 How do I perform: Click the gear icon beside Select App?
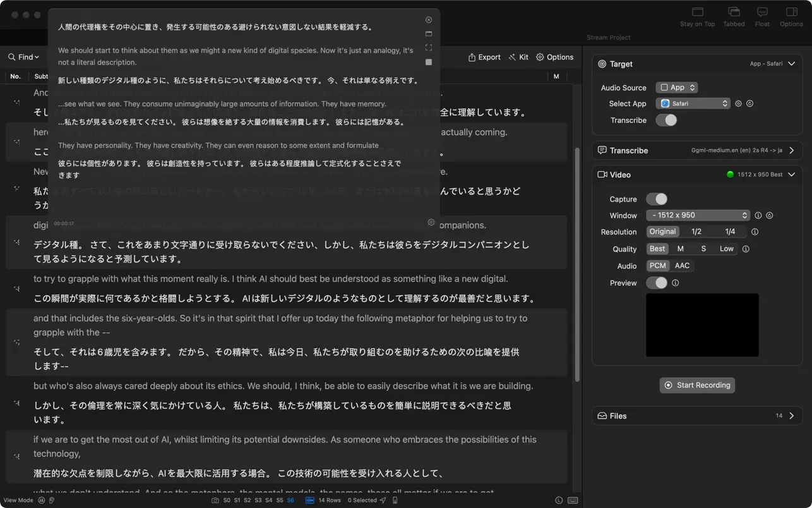738,104
